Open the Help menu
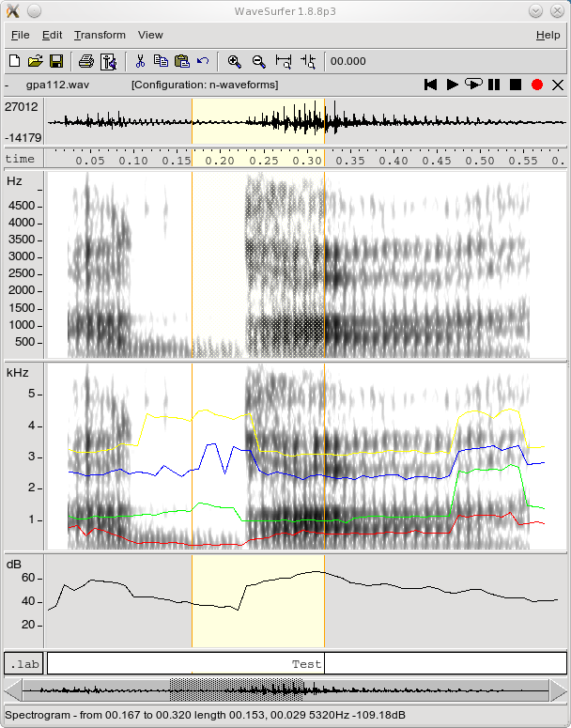Viewport: 571px width, 728px height. tap(548, 35)
